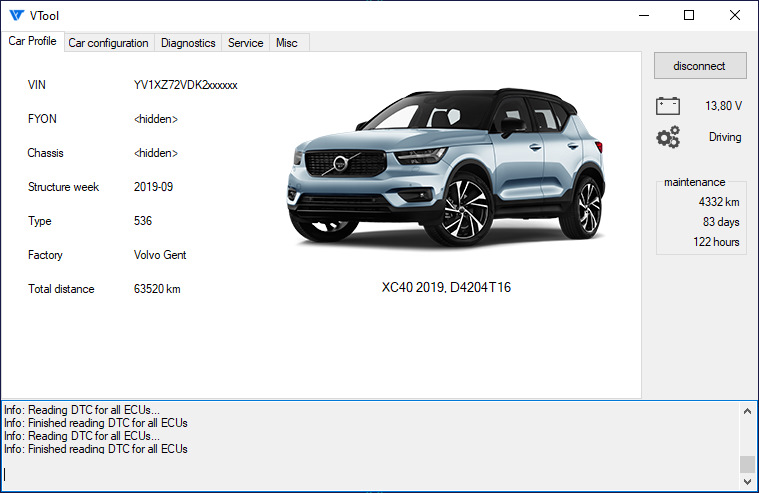Click inside the log text area input line
Image resolution: width=759 pixels, height=493 pixels.
tap(370, 474)
